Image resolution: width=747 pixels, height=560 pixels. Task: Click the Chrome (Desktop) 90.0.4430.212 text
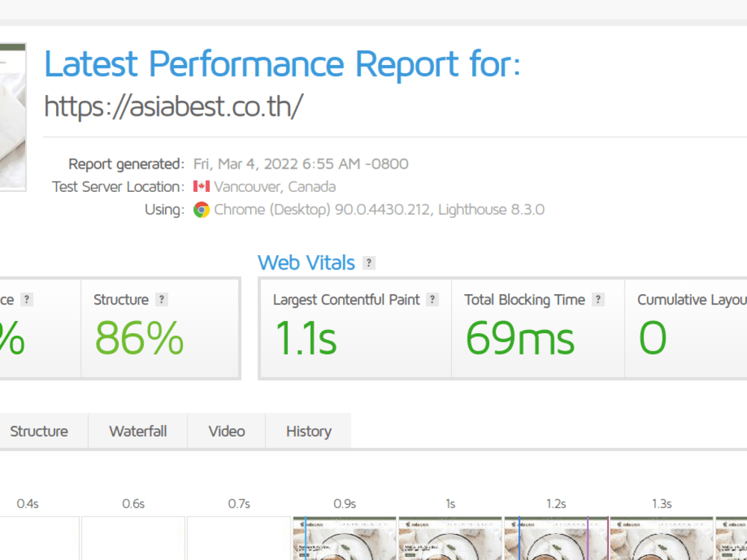point(379,210)
